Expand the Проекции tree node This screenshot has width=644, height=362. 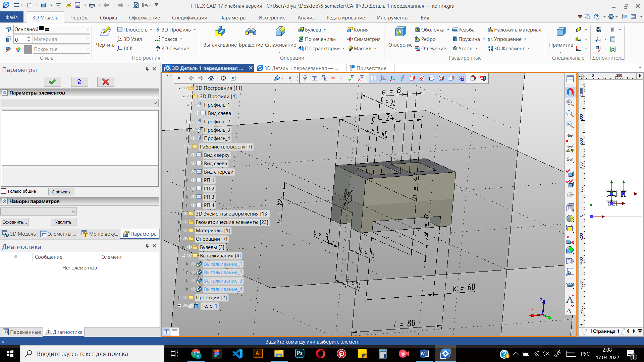179,298
